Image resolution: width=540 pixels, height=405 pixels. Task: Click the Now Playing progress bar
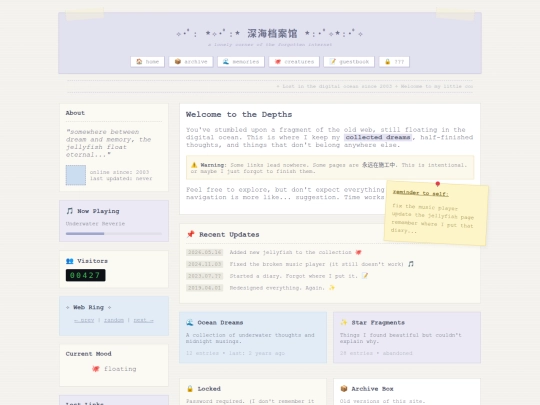[114, 233]
